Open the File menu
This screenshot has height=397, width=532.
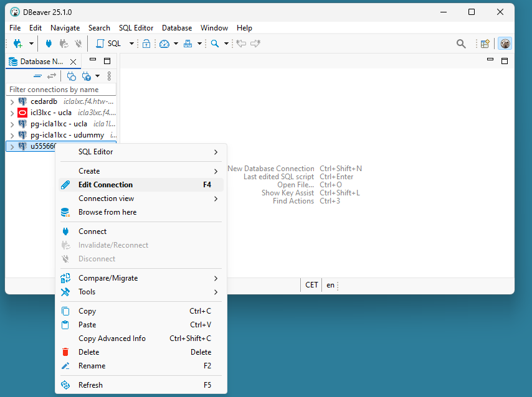[x=15, y=28]
